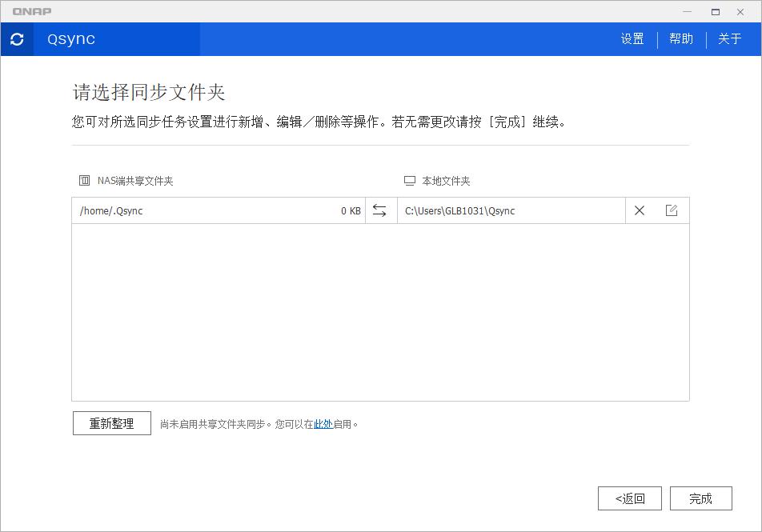Click the <返回 button to go back

click(629, 498)
